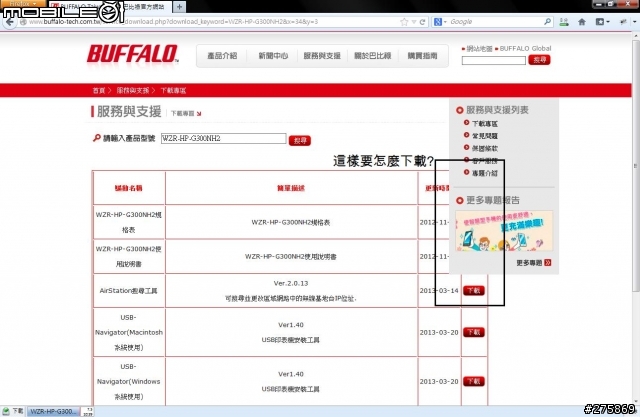Click the Firefox menu button
Viewport: 640px width, 417px height.
[22, 3]
